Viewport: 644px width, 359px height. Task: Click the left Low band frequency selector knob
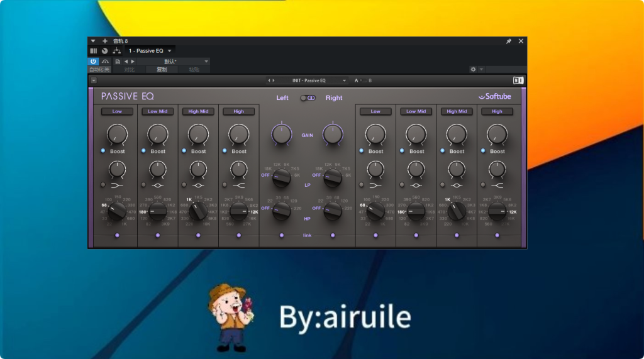117,211
